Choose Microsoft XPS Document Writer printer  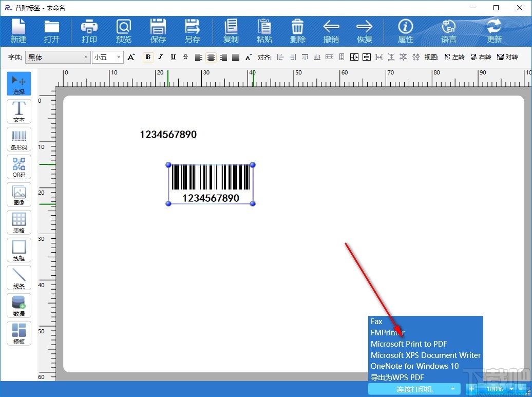[x=426, y=355]
